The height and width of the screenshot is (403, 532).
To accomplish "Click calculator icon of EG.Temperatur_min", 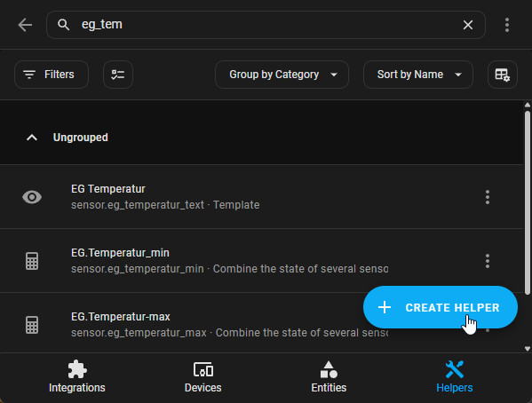I will click(x=32, y=261).
